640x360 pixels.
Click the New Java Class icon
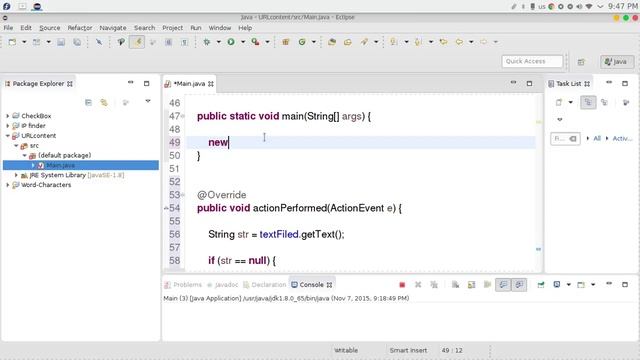(x=302, y=42)
